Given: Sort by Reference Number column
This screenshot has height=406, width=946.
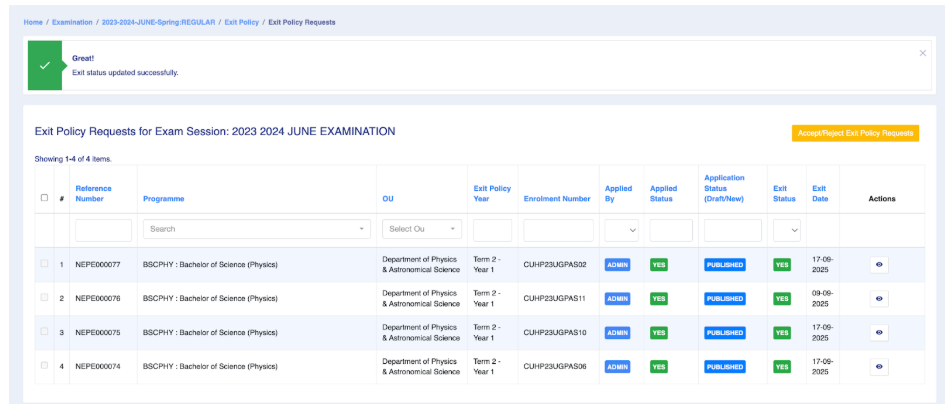Looking at the screenshot, I should click(93, 193).
